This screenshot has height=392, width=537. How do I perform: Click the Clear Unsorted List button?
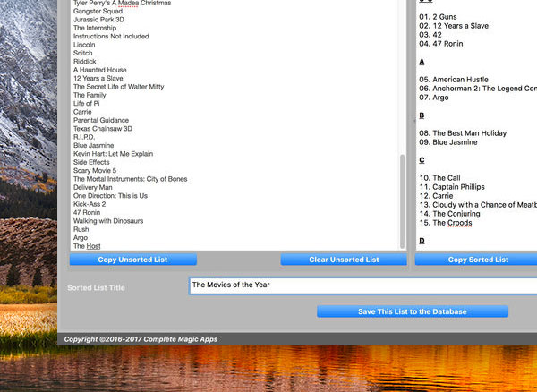pyautogui.click(x=344, y=260)
